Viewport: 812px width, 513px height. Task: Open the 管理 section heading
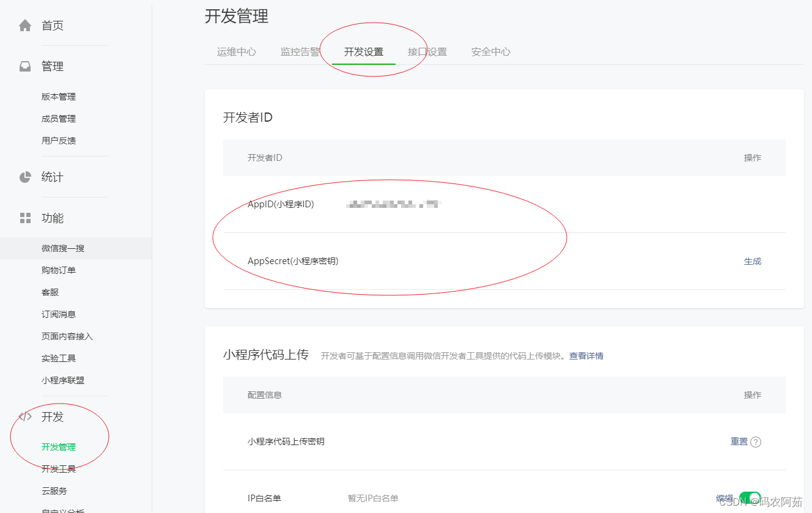[53, 66]
